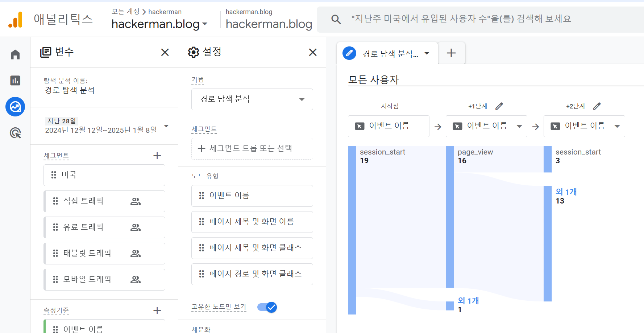Click the drag handle of 페이지 제목 및 화면 이름
Image resolution: width=644 pixels, height=333 pixels.
tap(201, 222)
